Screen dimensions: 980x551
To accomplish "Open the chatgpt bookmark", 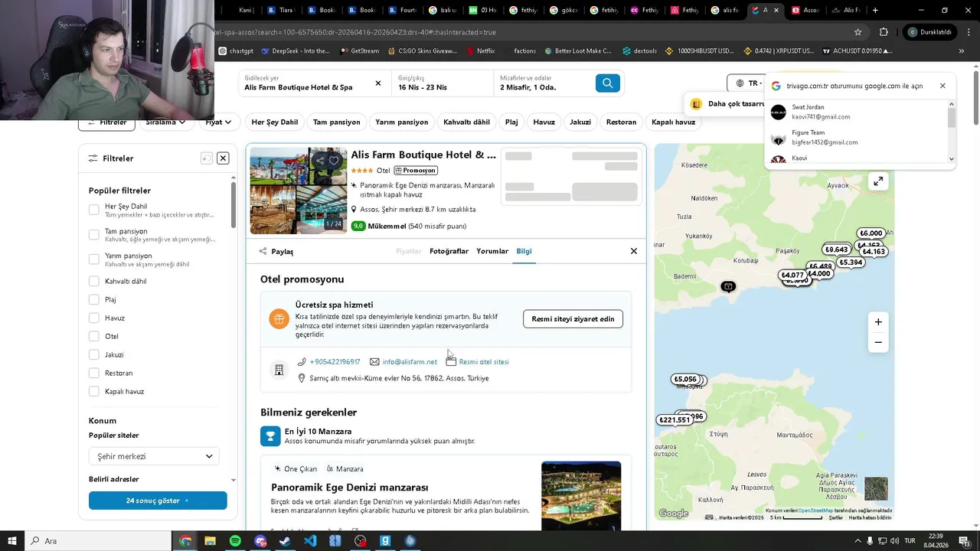I will [236, 51].
